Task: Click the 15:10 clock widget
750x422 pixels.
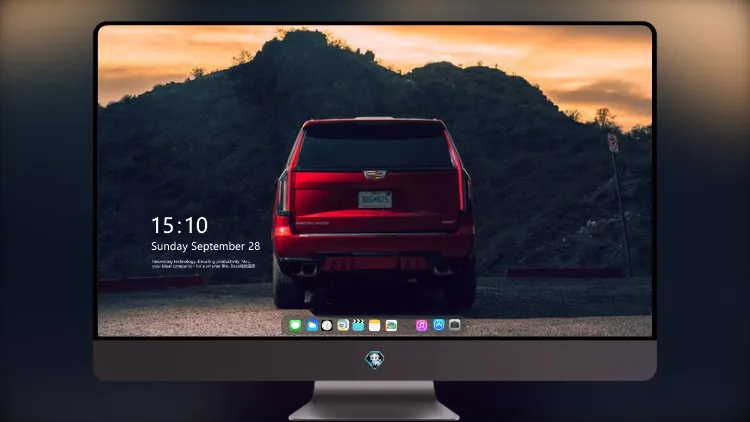Action: [x=179, y=225]
